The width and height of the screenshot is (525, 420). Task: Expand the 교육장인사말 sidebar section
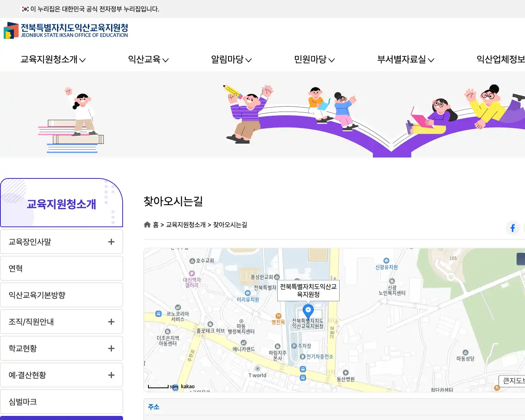[111, 242]
